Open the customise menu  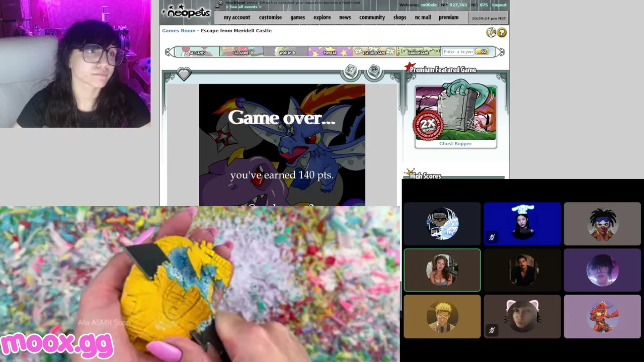point(270,18)
